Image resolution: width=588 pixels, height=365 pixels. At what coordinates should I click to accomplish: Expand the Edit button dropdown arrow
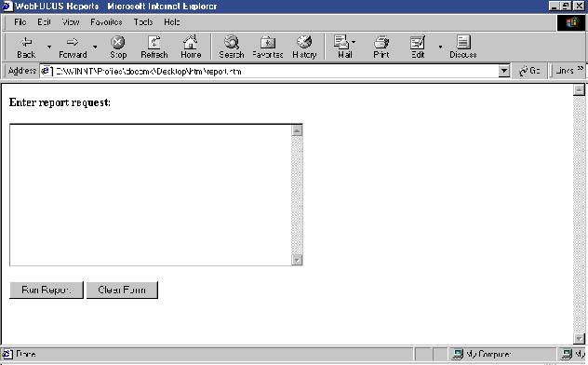coord(440,47)
